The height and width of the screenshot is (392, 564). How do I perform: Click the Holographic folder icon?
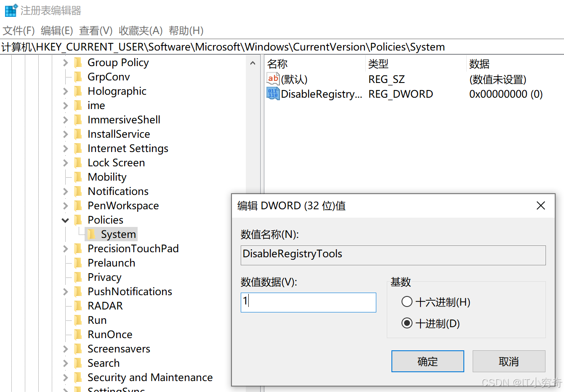78,91
